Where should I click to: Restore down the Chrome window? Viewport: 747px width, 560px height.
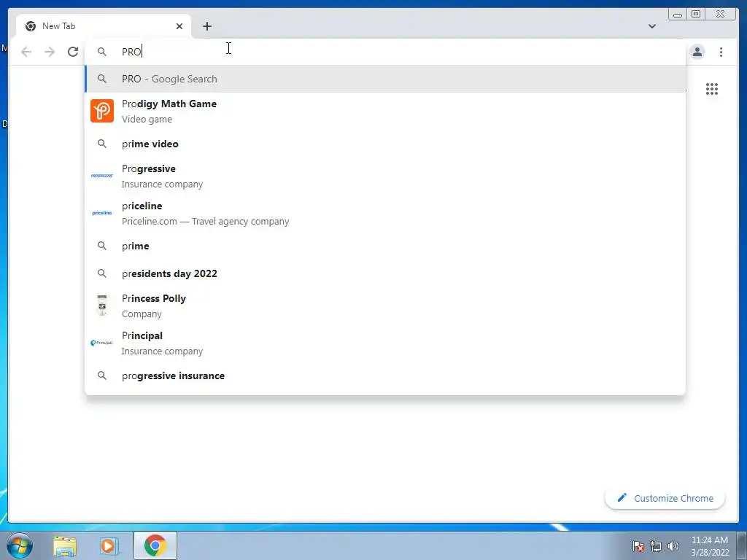(696, 14)
